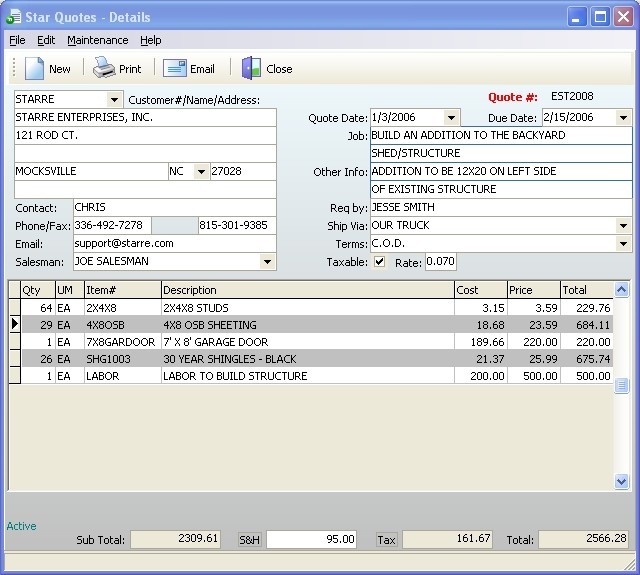
Task: Click the Close door icon
Action: click(251, 69)
